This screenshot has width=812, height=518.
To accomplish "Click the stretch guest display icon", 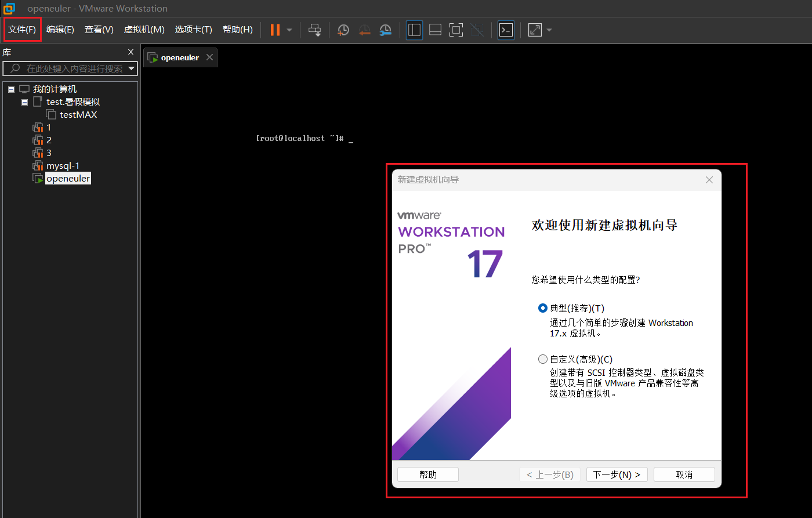I will point(535,30).
